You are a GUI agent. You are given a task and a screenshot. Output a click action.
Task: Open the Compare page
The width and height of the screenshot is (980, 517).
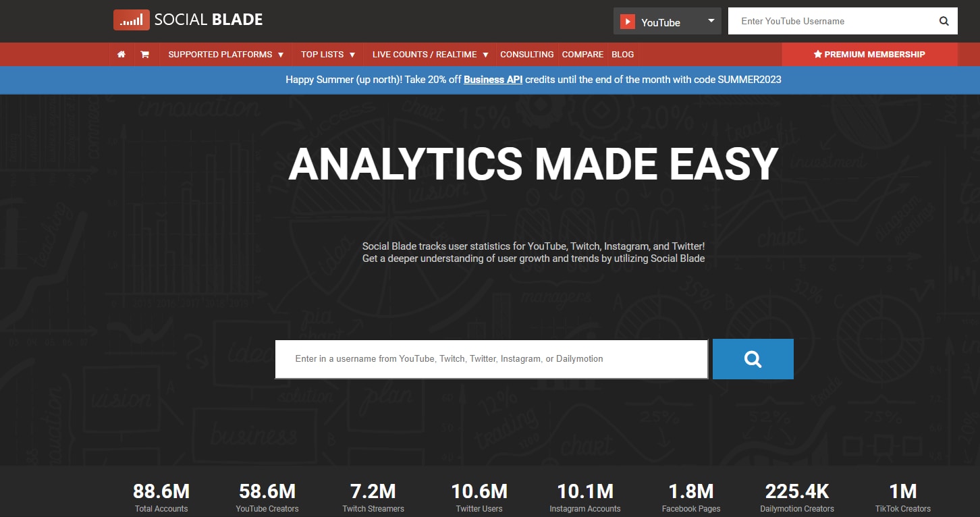582,55
